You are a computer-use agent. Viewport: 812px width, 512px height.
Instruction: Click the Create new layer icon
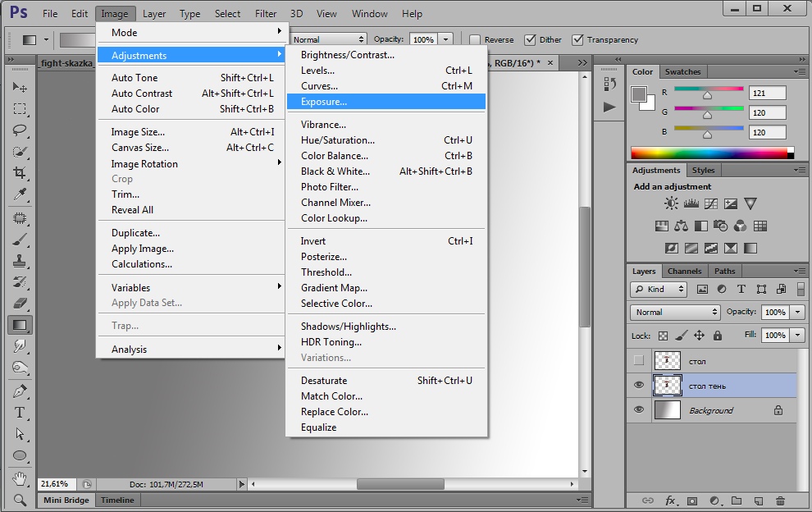(758, 501)
